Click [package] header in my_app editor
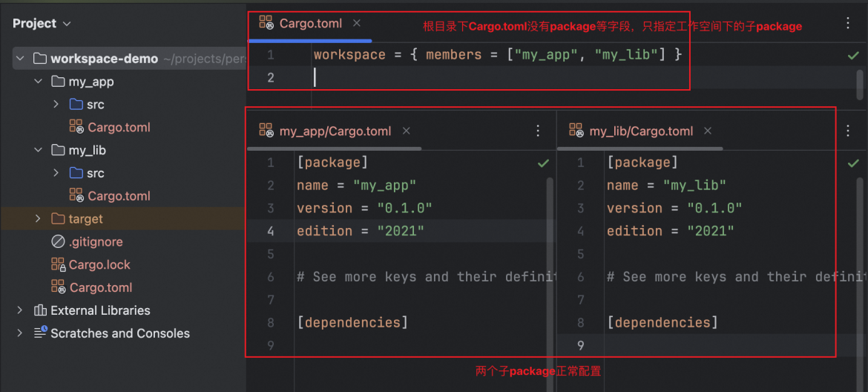The height and width of the screenshot is (392, 868). [x=332, y=163]
